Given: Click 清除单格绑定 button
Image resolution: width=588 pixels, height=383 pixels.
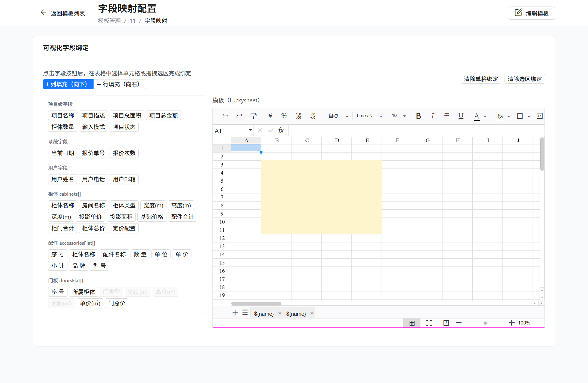Looking at the screenshot, I should (x=481, y=79).
